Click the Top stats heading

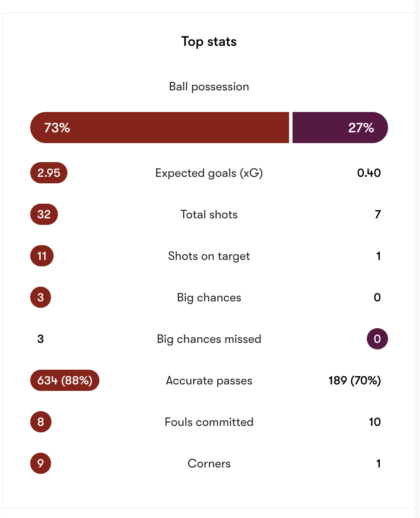click(x=209, y=42)
